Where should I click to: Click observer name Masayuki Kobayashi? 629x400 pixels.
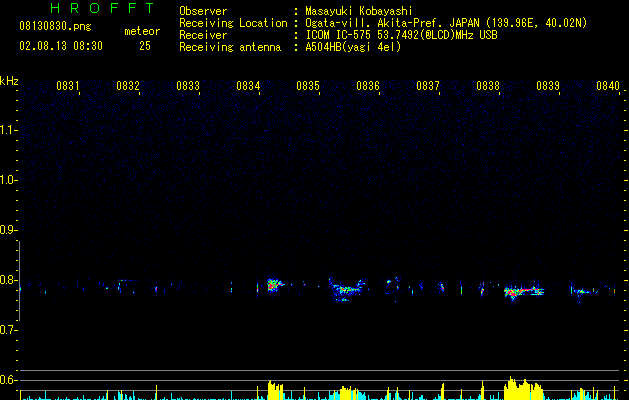click(x=359, y=11)
